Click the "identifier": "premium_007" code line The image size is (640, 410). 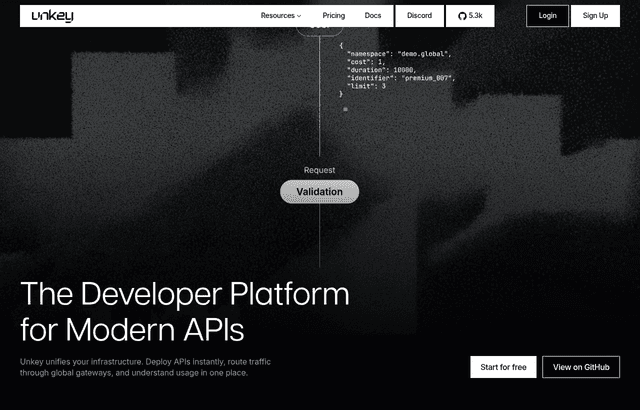click(401, 78)
